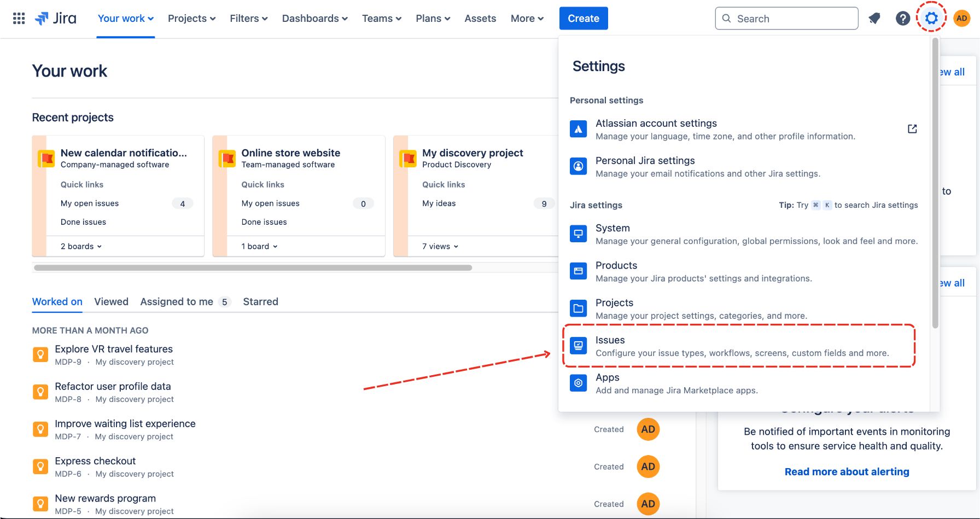Open the help question mark icon
The height and width of the screenshot is (519, 980).
902,19
